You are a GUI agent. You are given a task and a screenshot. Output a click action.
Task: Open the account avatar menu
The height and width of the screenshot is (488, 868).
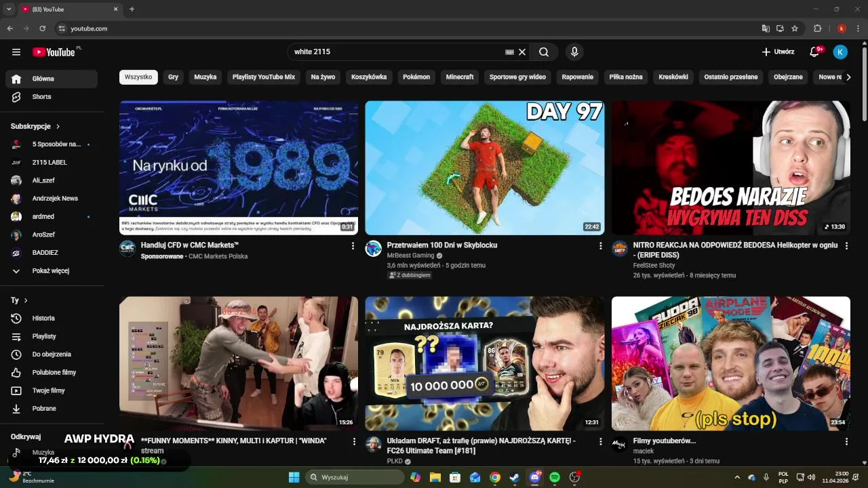(840, 52)
